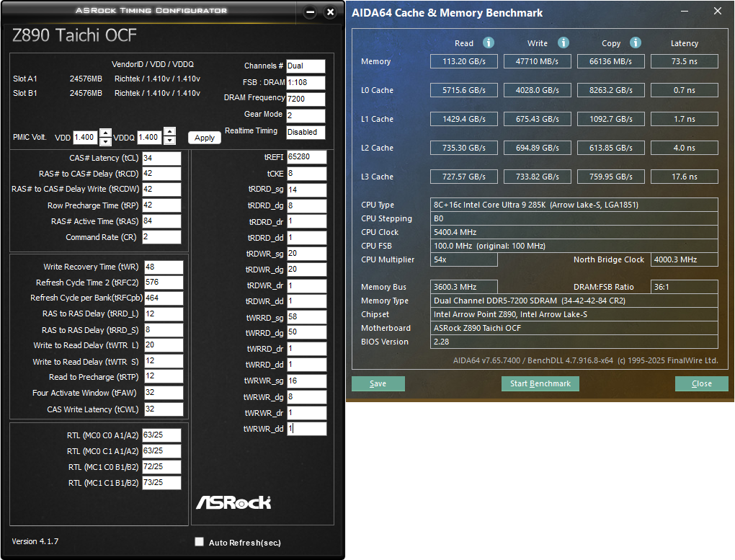Click the tRCD value field
This screenshot has height=560, width=735.
(x=161, y=174)
